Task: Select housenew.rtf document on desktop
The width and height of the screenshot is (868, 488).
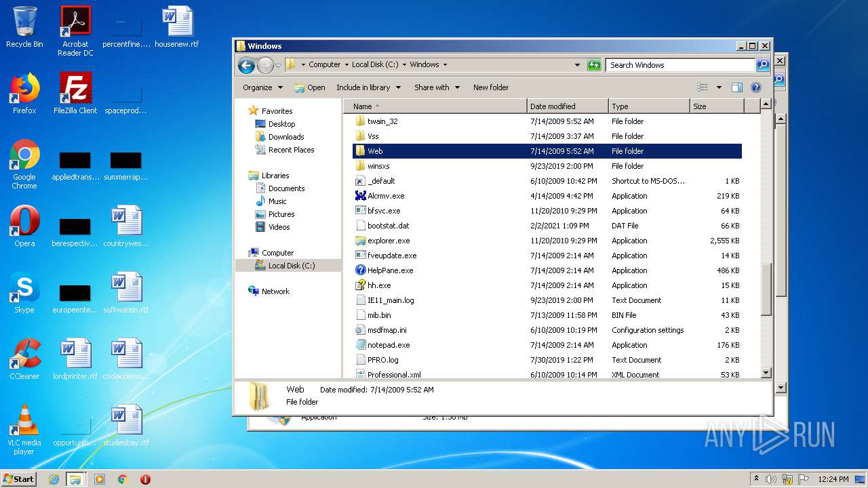Action: (177, 27)
